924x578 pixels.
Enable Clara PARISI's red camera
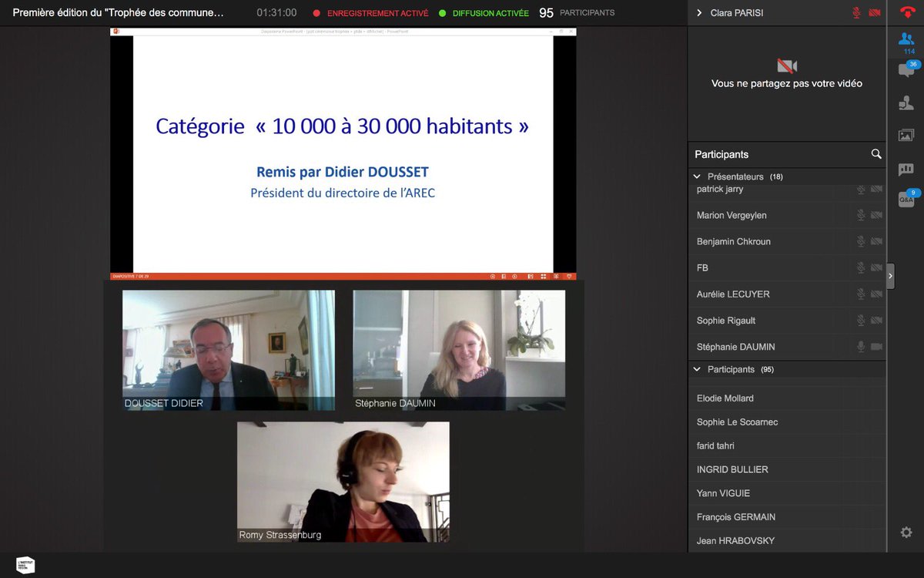pos(875,13)
